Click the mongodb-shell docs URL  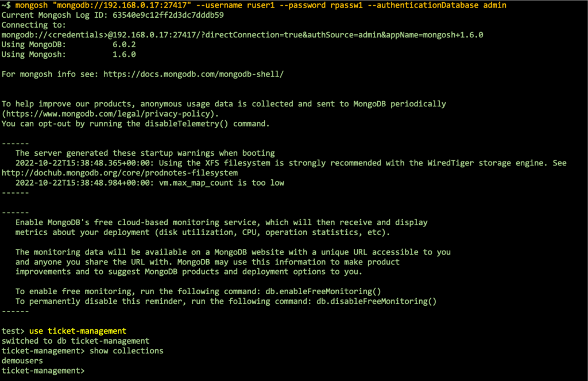(194, 74)
